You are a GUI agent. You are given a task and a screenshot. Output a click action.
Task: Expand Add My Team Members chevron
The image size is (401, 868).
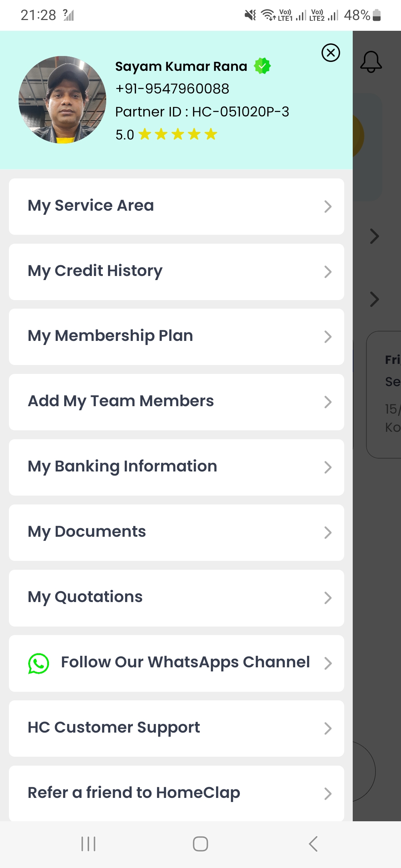tap(327, 402)
